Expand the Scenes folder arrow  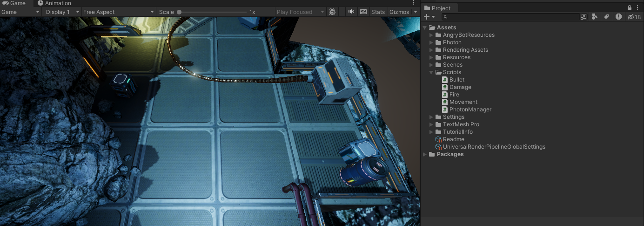(x=431, y=65)
